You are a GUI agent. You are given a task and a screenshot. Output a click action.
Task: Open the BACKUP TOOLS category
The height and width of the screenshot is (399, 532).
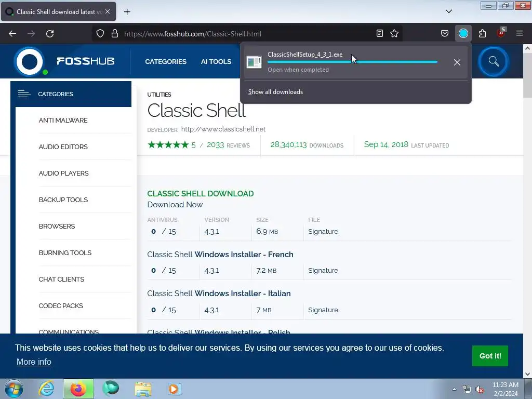63,200
